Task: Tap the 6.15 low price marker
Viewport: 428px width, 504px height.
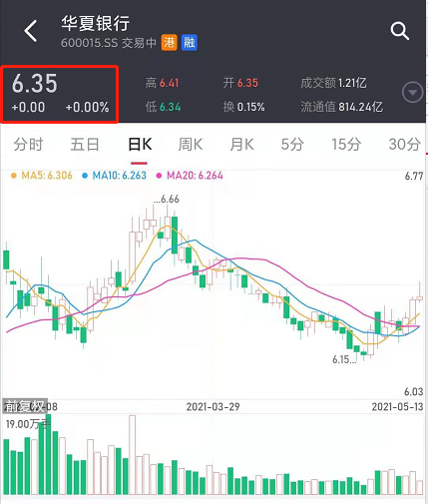Action: (344, 359)
